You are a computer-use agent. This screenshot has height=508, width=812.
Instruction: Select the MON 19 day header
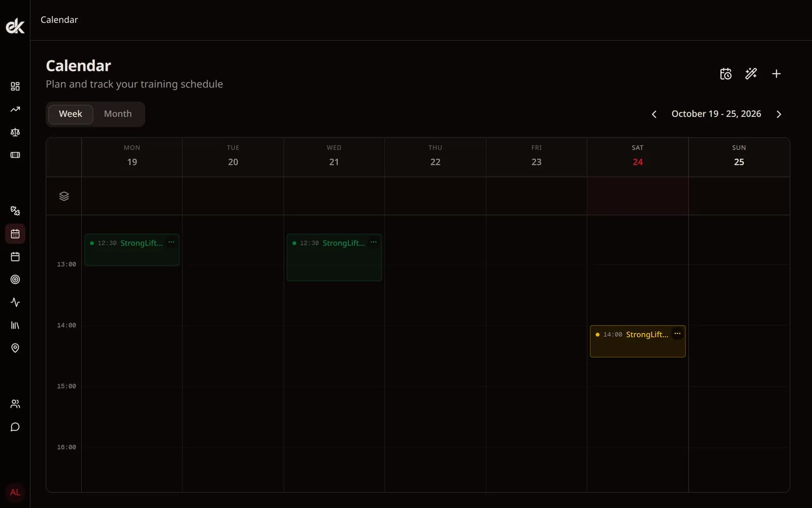(132, 156)
